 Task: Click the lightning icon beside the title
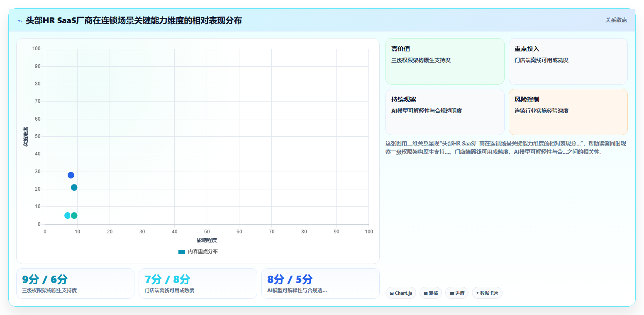pyautogui.click(x=20, y=21)
